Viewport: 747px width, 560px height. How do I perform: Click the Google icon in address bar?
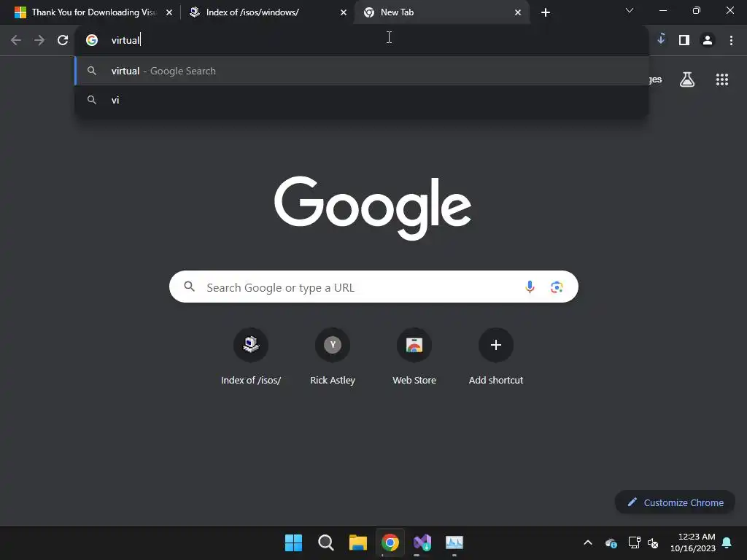pos(92,40)
